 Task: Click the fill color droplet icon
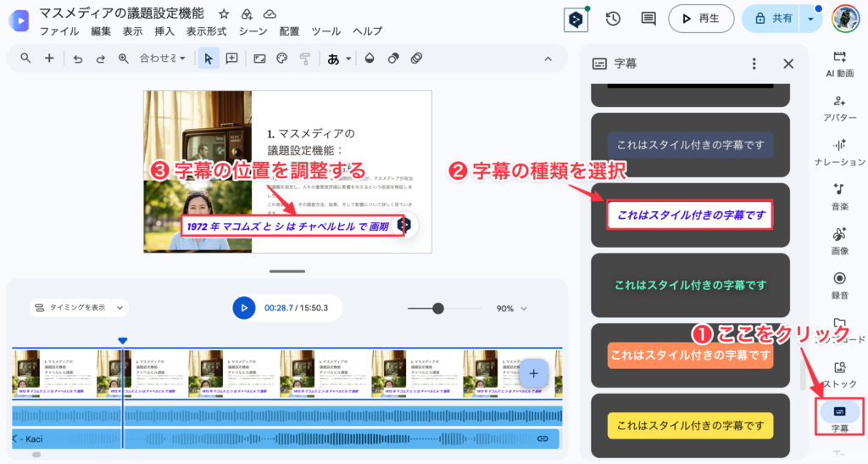pyautogui.click(x=370, y=59)
